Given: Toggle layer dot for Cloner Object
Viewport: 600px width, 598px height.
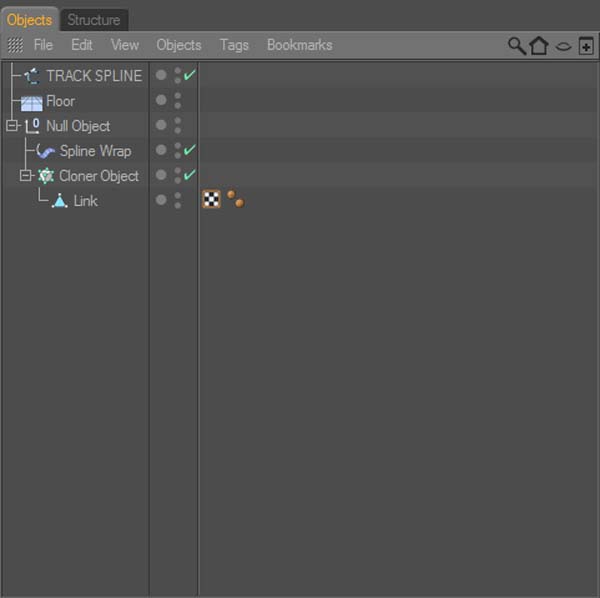Looking at the screenshot, I should [161, 175].
